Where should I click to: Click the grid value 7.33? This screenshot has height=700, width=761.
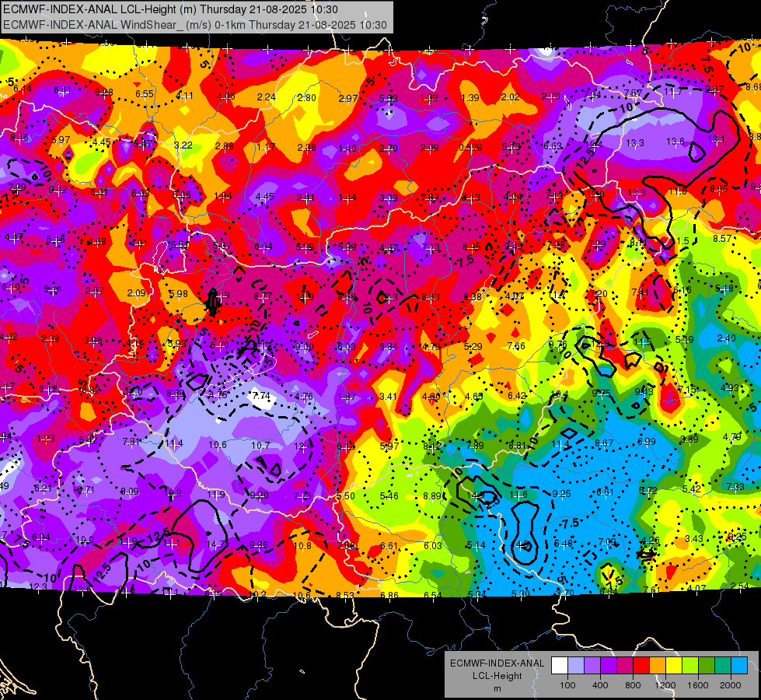(735, 487)
